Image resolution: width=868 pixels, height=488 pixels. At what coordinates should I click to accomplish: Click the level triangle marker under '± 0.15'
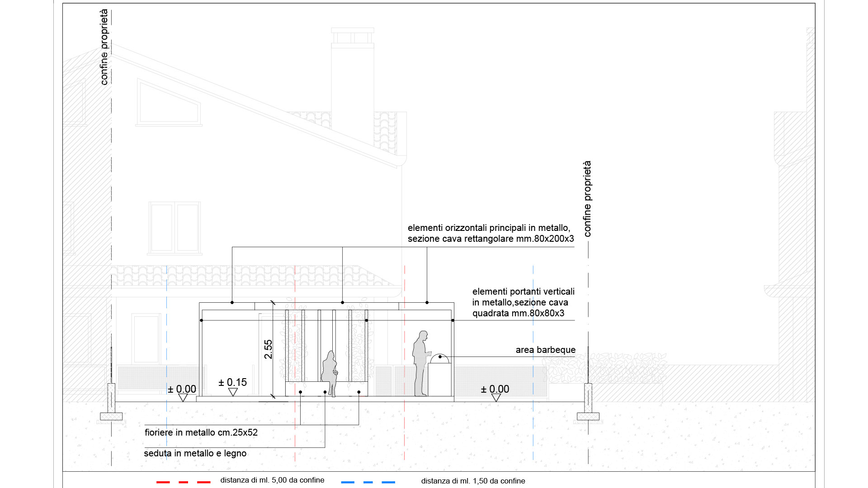pyautogui.click(x=233, y=392)
